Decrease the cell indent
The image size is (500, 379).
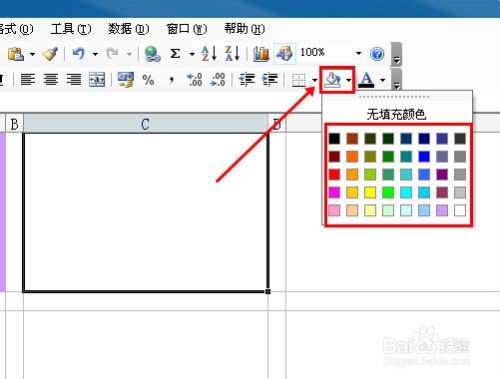pos(246,80)
